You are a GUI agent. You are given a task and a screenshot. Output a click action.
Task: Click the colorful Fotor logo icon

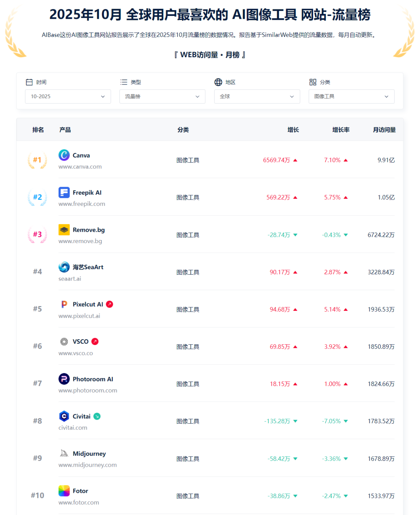pyautogui.click(x=64, y=490)
